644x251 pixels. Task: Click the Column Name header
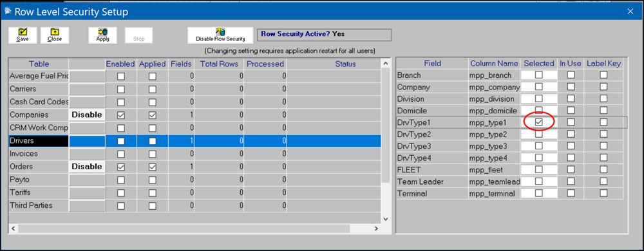coord(494,64)
